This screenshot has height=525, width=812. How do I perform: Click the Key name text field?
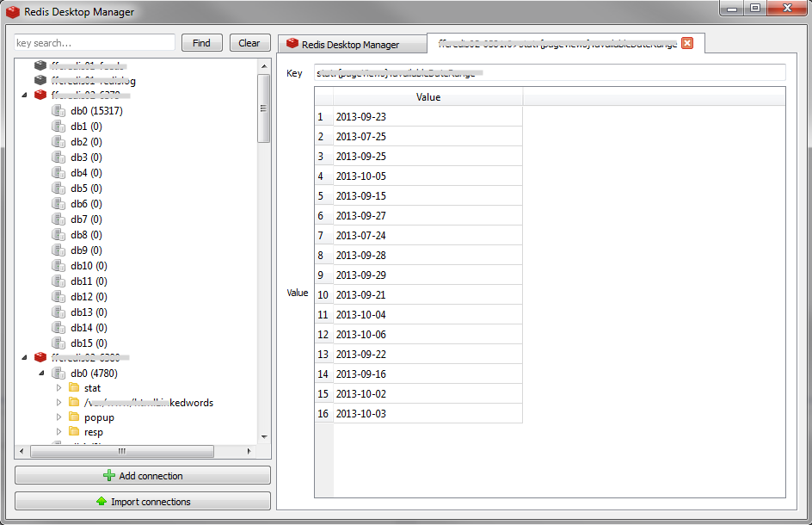550,72
